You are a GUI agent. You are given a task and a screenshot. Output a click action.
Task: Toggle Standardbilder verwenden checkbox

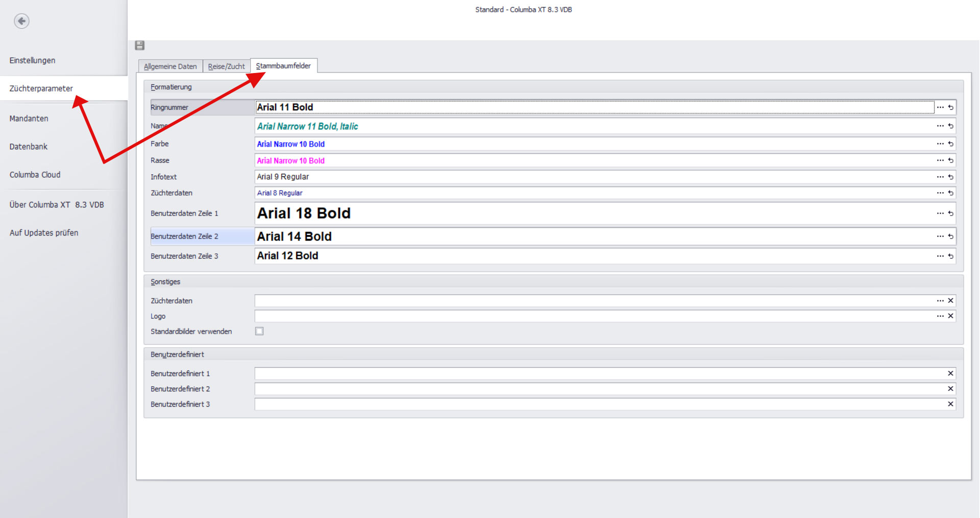pos(259,331)
